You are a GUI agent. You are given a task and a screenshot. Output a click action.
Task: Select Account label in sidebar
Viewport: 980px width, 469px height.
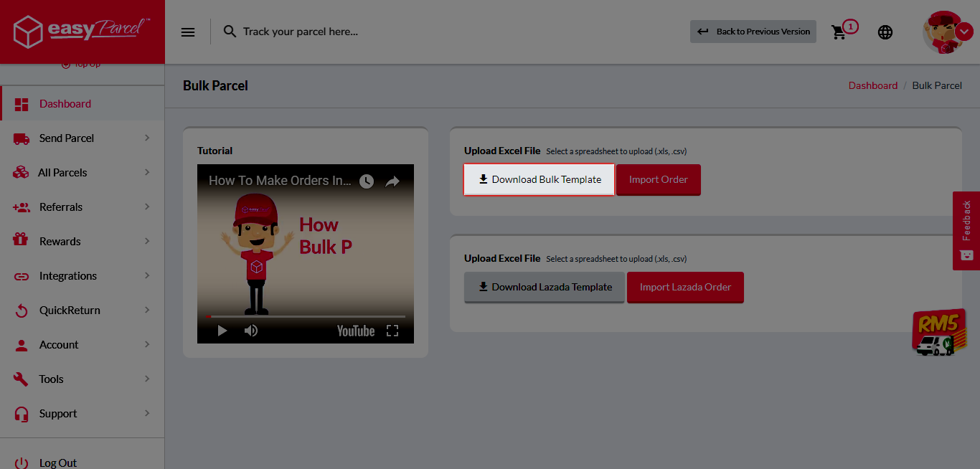[59, 344]
